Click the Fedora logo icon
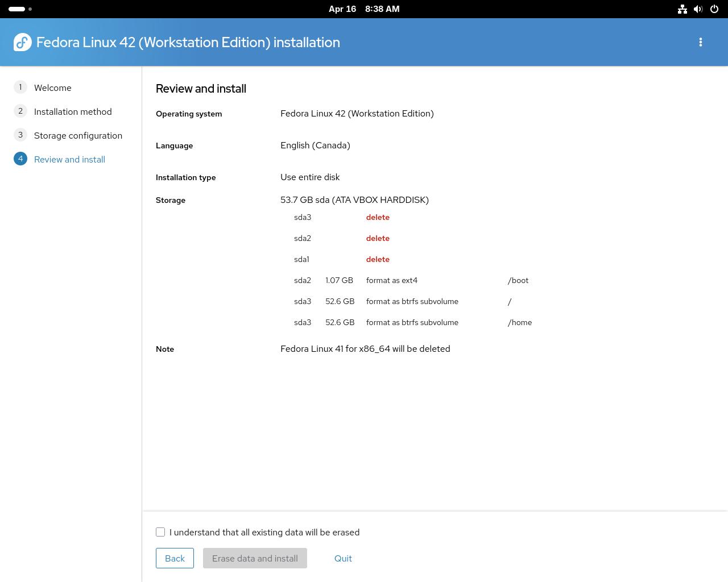Viewport: 728px width, 582px height. coord(23,42)
